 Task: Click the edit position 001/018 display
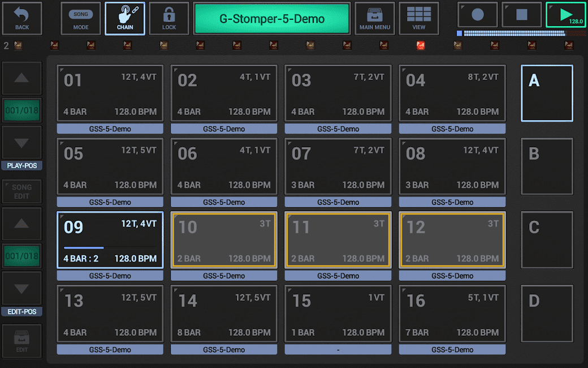[x=21, y=256]
